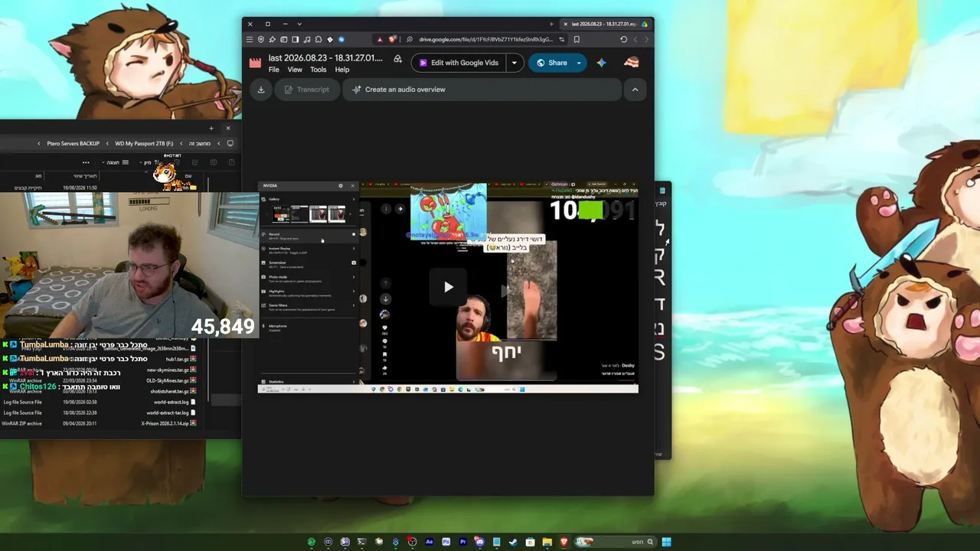Collapse the Drive toolbar with the up chevron
This screenshot has height=551, width=980.
[x=635, y=90]
